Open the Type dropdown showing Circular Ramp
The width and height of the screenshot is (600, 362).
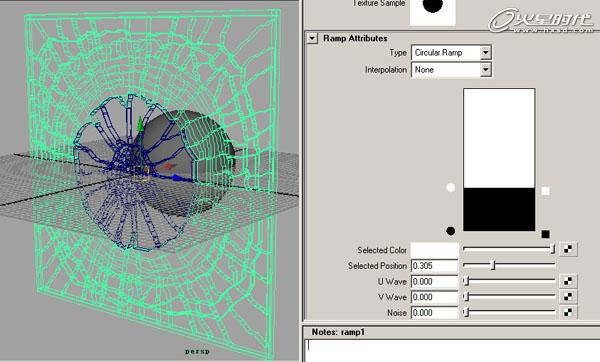[451, 53]
